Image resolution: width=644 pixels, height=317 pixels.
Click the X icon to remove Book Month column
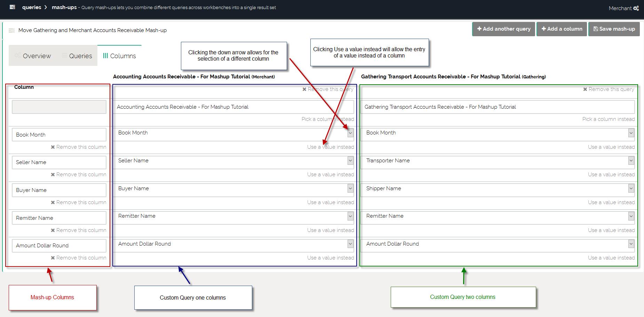click(x=53, y=147)
